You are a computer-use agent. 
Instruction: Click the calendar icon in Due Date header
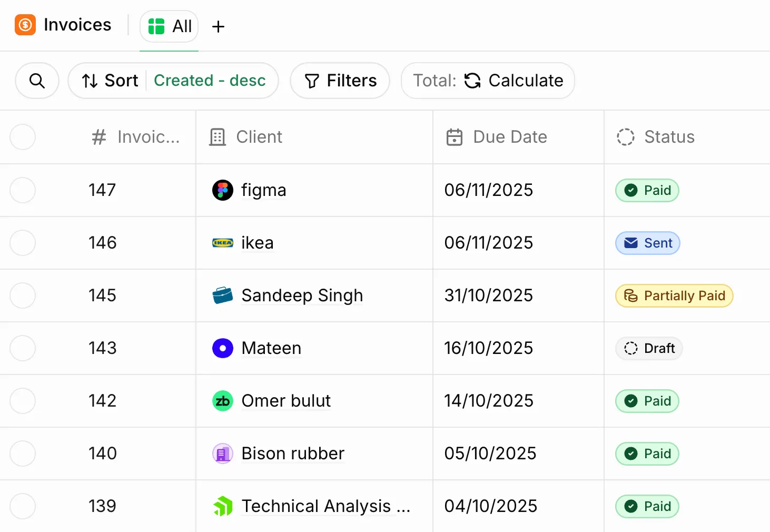455,137
